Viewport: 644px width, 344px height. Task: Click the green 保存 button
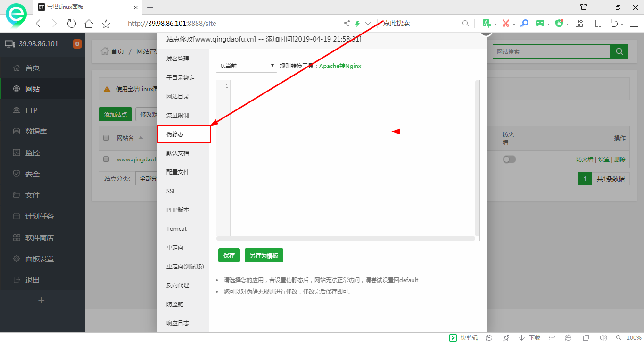point(229,255)
